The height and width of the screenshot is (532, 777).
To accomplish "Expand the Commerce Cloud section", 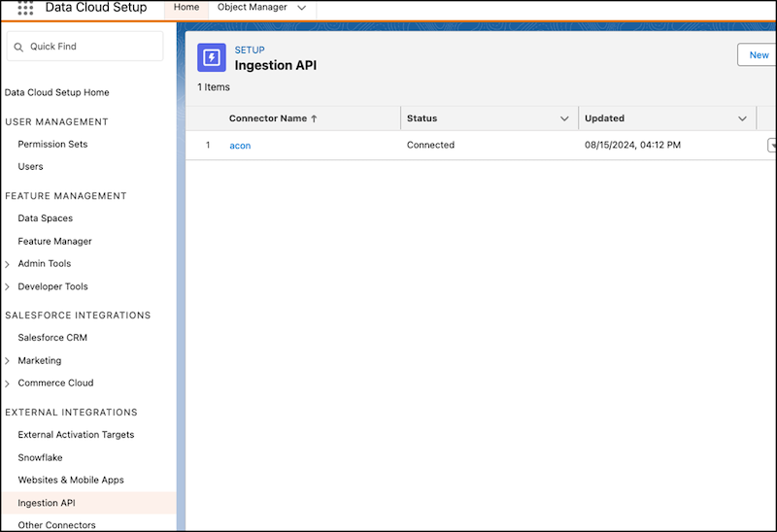I will (x=7, y=383).
